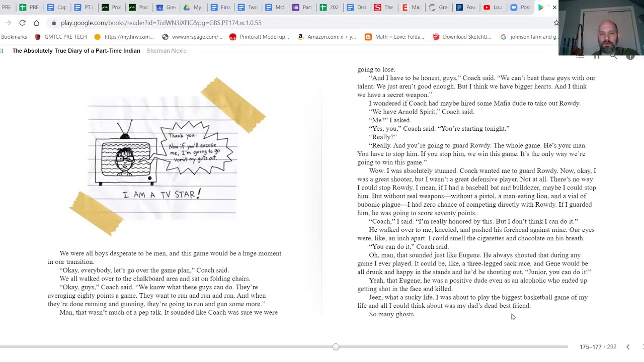Switch to the red S 'The' tab
Image resolution: width=644 pixels, height=362 pixels.
point(383,8)
